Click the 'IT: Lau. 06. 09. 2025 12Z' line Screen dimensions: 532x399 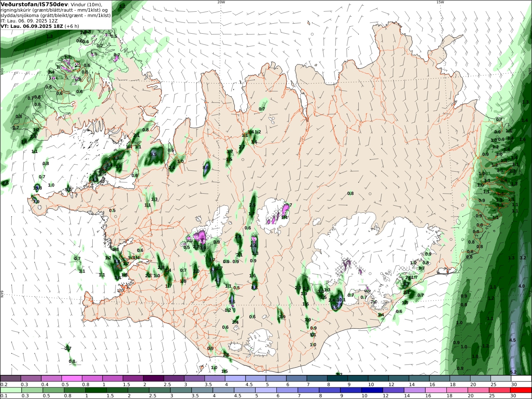point(29,20)
